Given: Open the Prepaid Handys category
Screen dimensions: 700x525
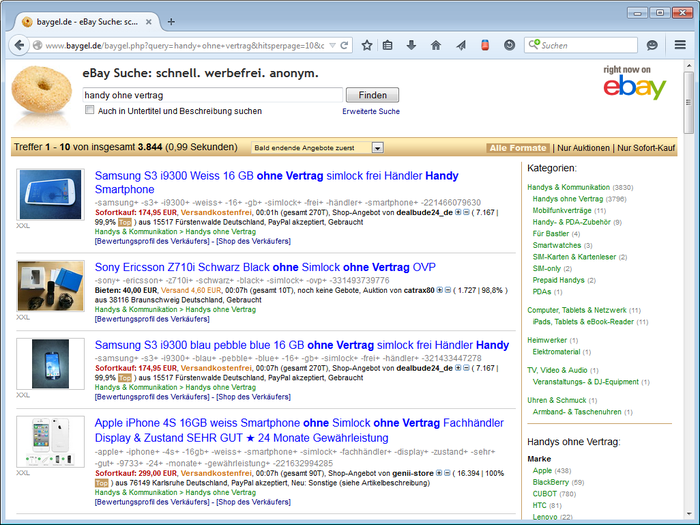Looking at the screenshot, I should coord(558,280).
